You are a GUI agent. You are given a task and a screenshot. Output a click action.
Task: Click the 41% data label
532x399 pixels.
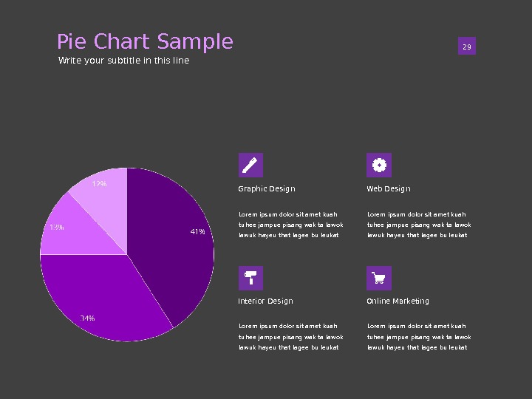coord(197,232)
